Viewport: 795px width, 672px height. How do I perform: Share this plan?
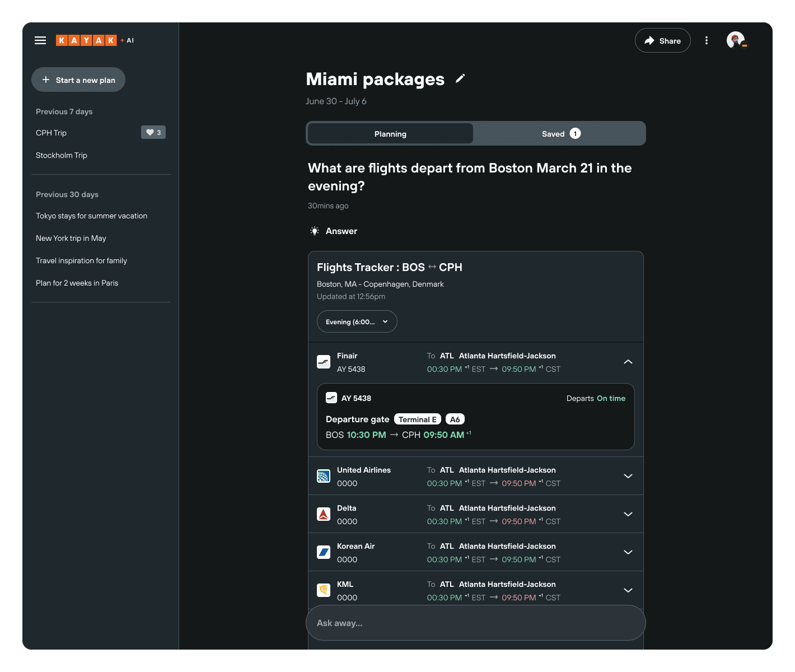point(663,40)
